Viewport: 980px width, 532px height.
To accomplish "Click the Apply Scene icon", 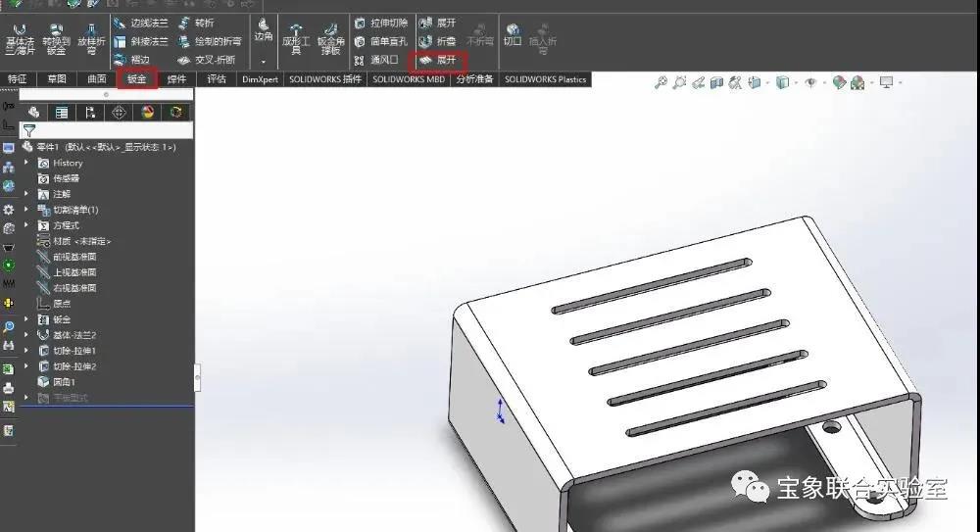I will click(857, 82).
